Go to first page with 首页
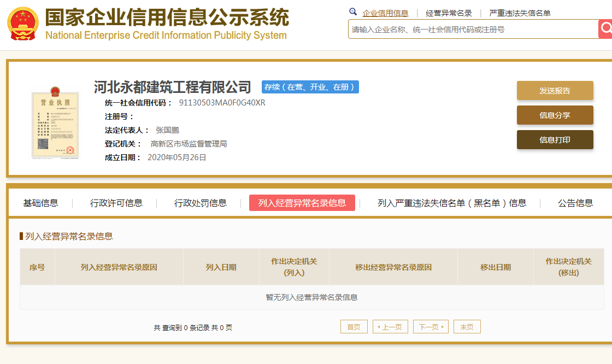 click(354, 327)
